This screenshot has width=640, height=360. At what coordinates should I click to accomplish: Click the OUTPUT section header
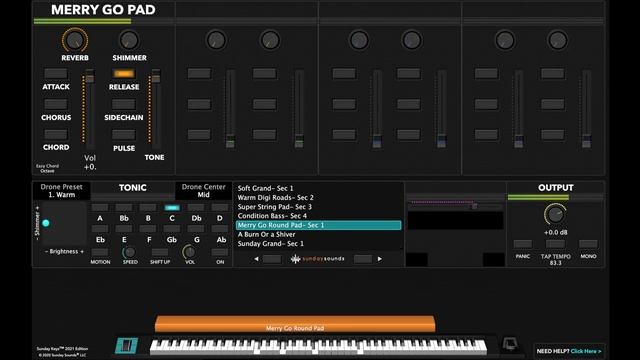[x=556, y=188]
